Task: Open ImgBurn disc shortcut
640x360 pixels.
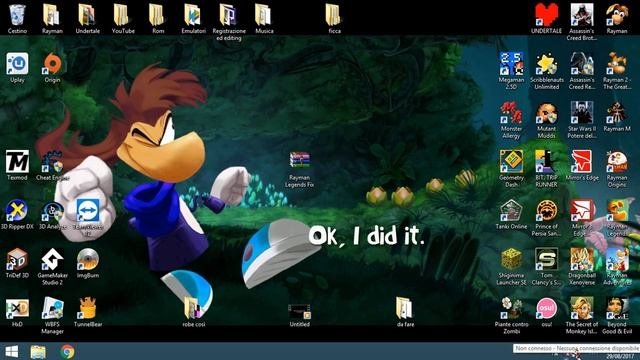Action: click(x=88, y=260)
